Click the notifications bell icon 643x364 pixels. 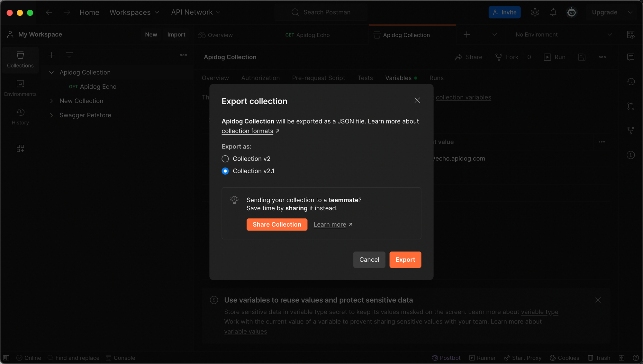(x=553, y=13)
